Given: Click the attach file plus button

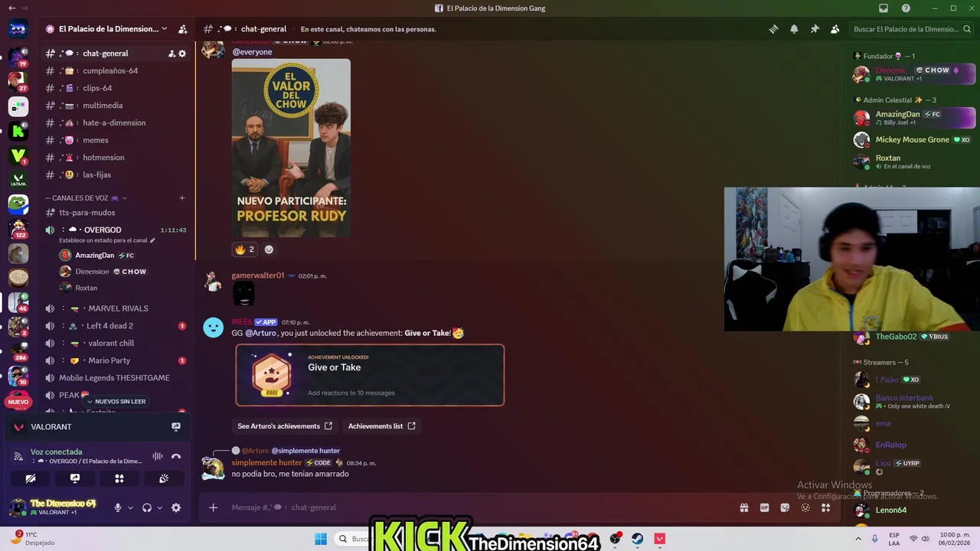Looking at the screenshot, I should [214, 507].
